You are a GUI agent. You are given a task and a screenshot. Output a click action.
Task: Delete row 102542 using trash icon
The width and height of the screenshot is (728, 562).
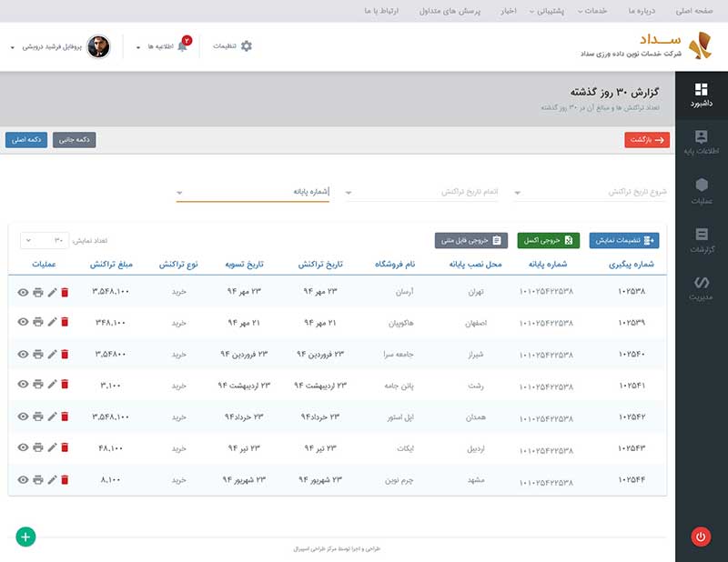point(65,416)
